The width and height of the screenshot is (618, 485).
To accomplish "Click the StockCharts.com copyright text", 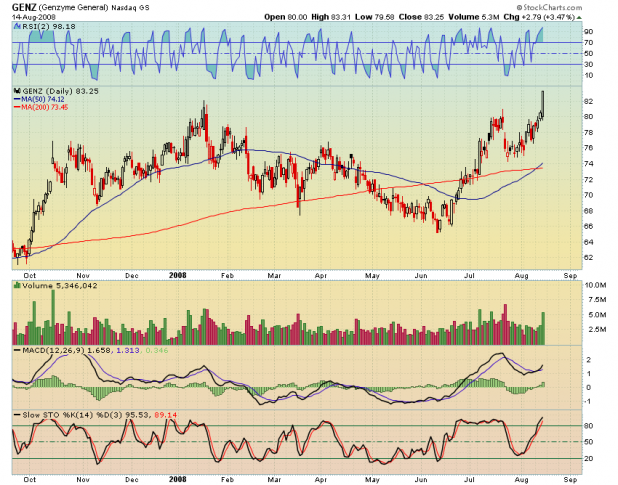I will [549, 7].
